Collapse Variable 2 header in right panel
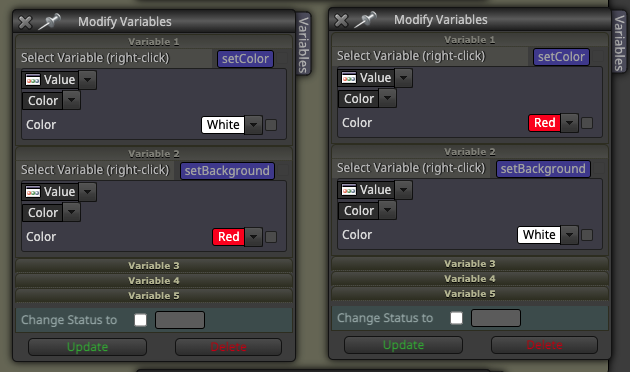Image resolution: width=630 pixels, height=372 pixels. point(470,152)
